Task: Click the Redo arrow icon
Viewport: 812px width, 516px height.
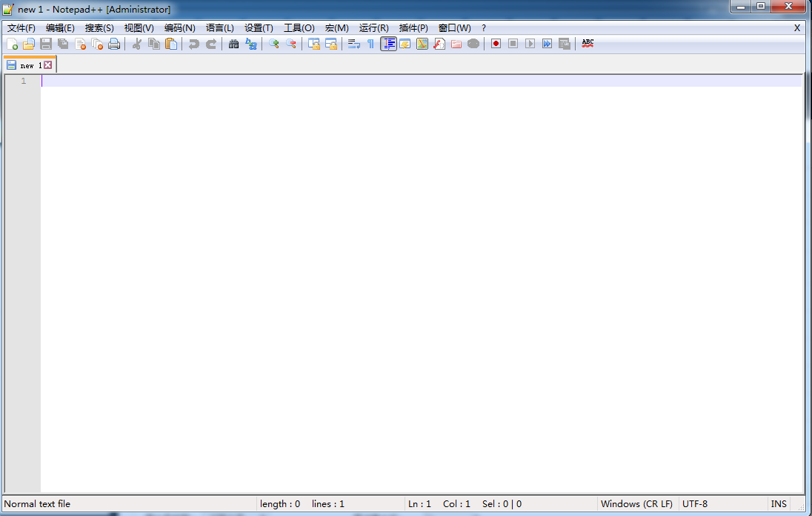Action: pyautogui.click(x=210, y=44)
